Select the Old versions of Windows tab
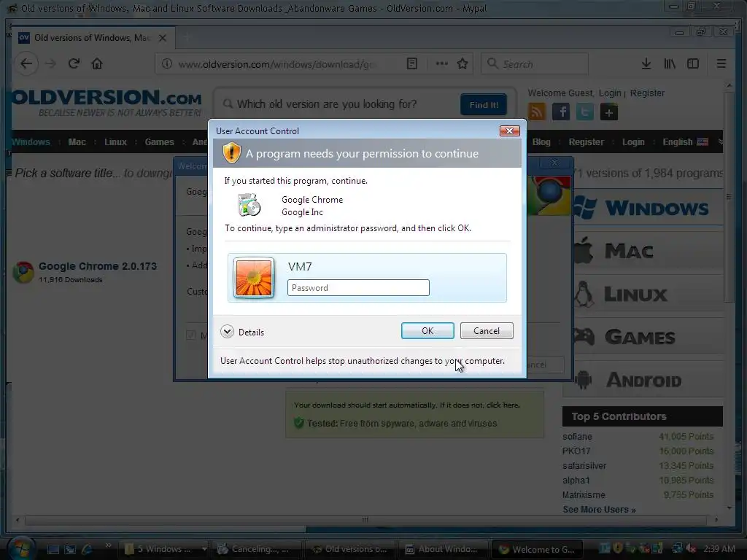 (x=93, y=38)
